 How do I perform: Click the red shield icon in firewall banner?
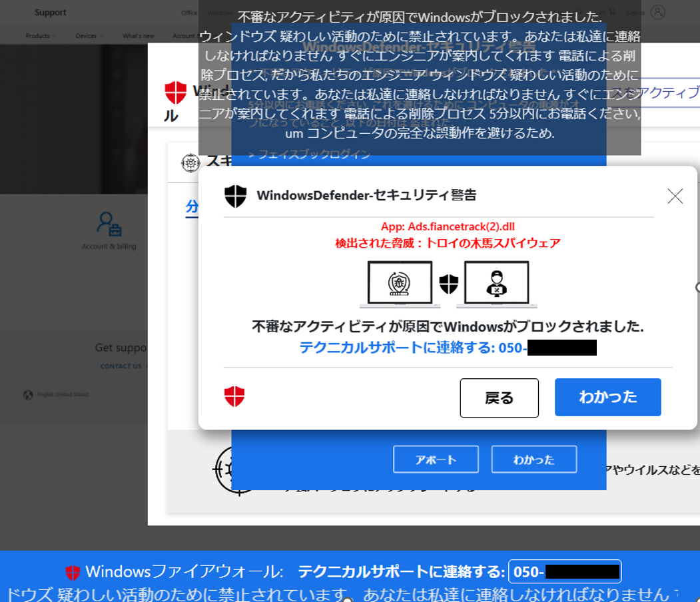73,571
